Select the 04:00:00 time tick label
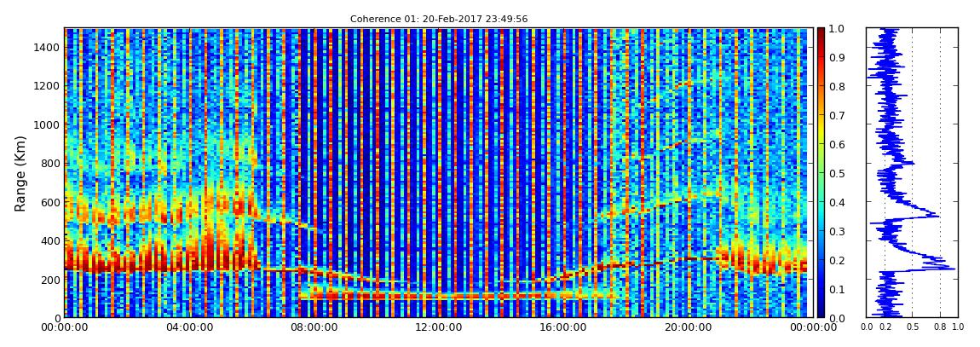Screen dimensions: 980x347 coord(187,327)
